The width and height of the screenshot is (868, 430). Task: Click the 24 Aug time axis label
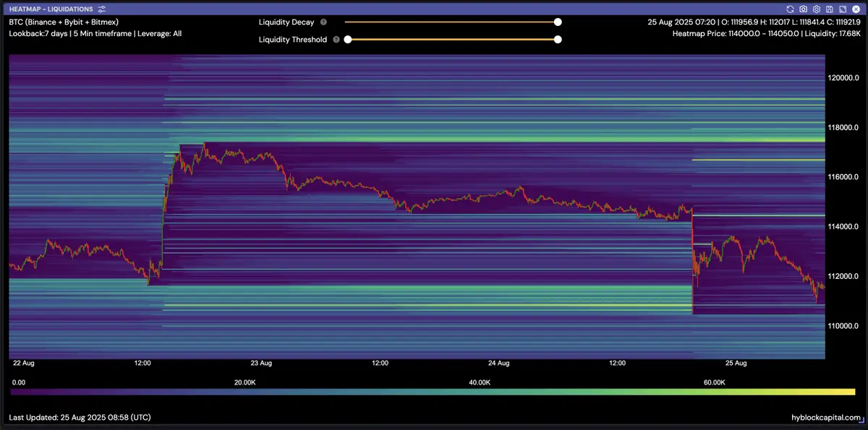tap(499, 364)
